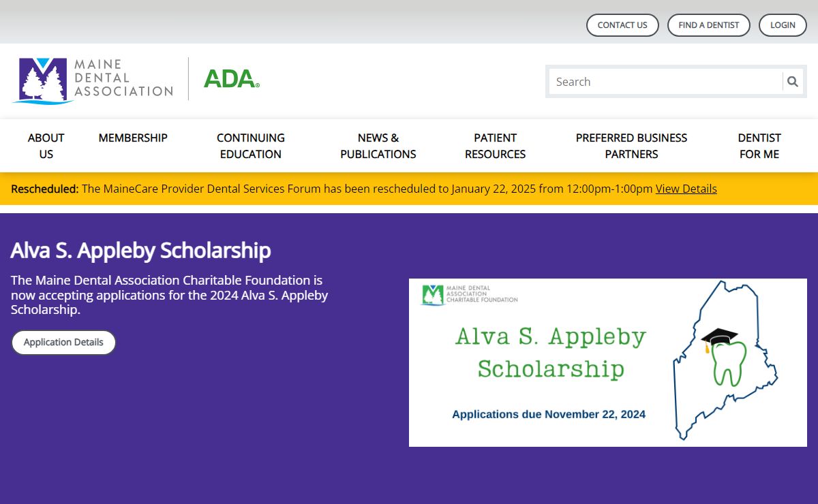Image resolution: width=818 pixels, height=504 pixels.
Task: Select the Find a Dentist button
Action: (709, 25)
